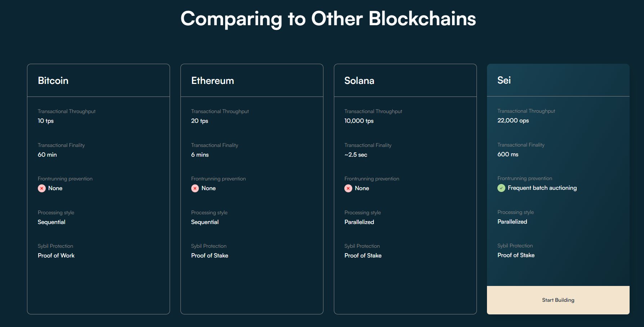The height and width of the screenshot is (327, 644).
Task: Select the Bitcoin card heading
Action: (x=53, y=81)
